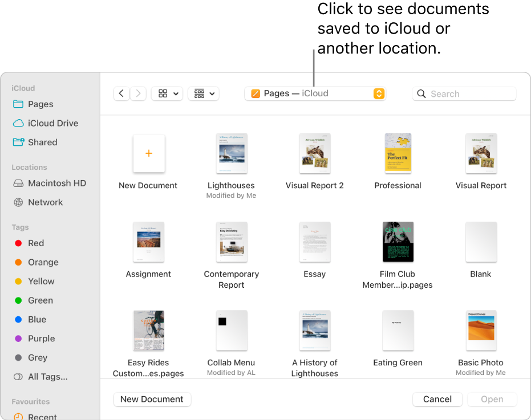The width and height of the screenshot is (531, 420).
Task: Show all tags via All Tags...
Action: click(x=46, y=377)
